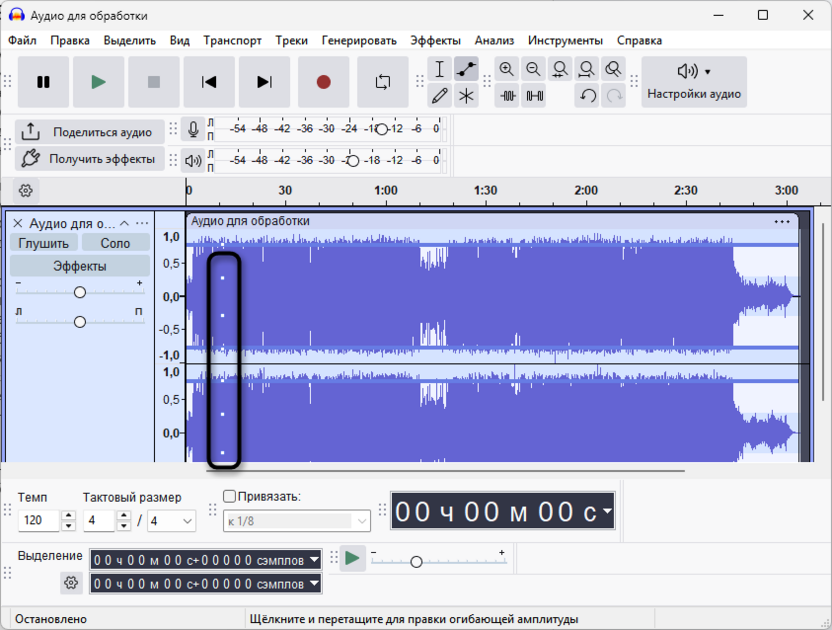Open selection start format dropdown

click(x=315, y=560)
